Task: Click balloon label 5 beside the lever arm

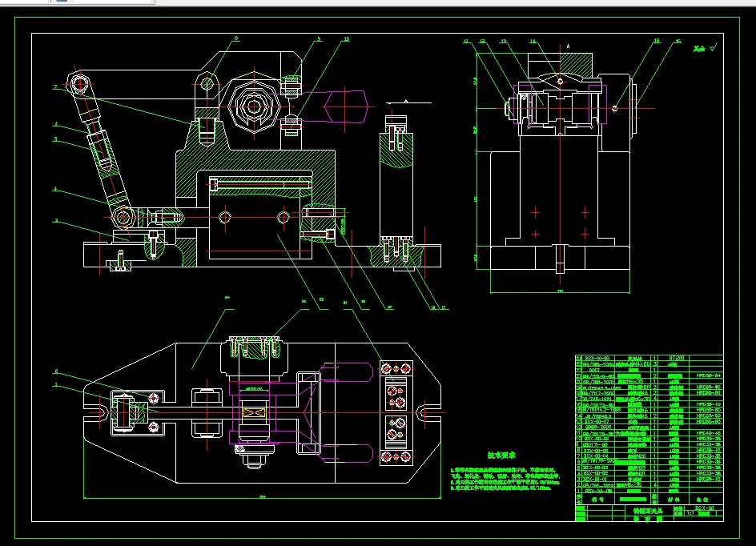Action: pyautogui.click(x=55, y=139)
